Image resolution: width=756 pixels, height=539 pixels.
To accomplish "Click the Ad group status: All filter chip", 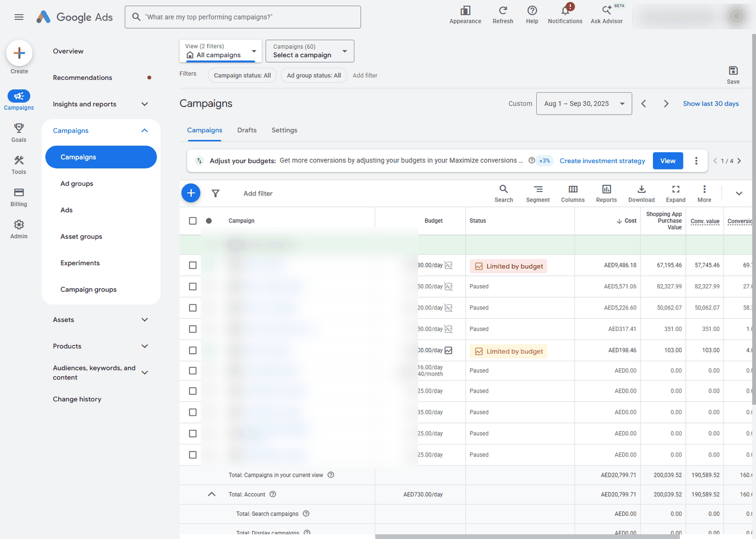I will pos(314,76).
